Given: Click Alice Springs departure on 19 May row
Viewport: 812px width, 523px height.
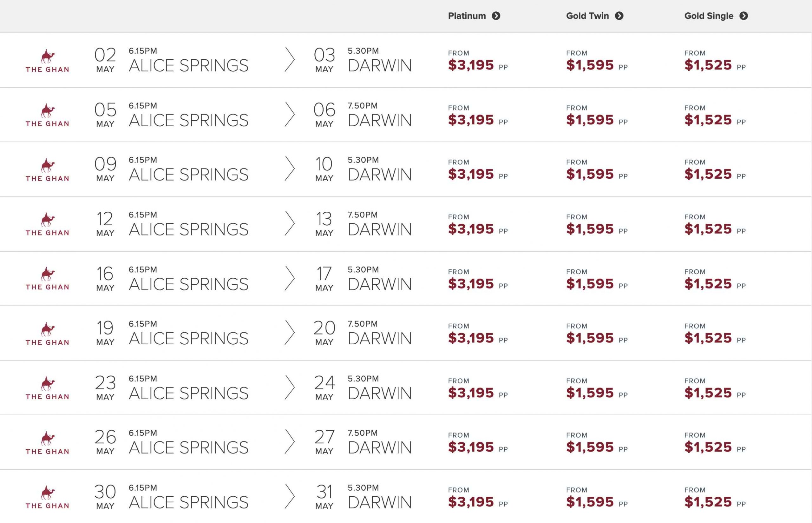Looking at the screenshot, I should pos(188,338).
